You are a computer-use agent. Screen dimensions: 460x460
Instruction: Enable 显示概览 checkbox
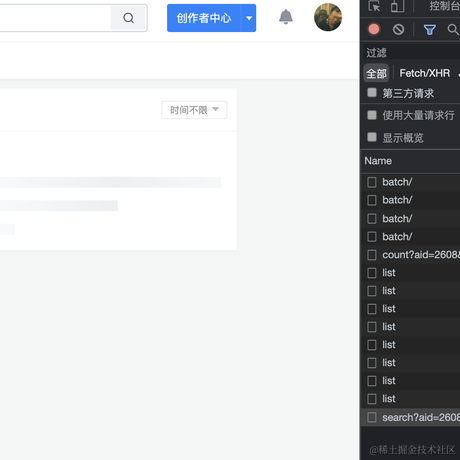[x=372, y=137]
